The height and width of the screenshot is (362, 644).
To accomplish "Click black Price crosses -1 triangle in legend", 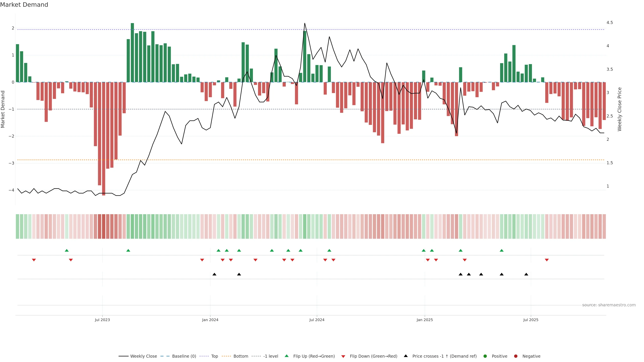I will click(406, 356).
